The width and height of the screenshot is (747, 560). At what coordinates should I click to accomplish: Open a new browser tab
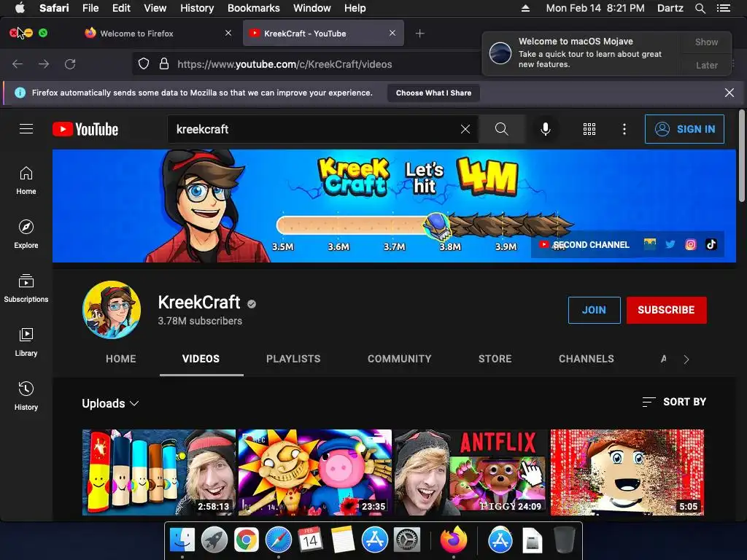pos(419,34)
